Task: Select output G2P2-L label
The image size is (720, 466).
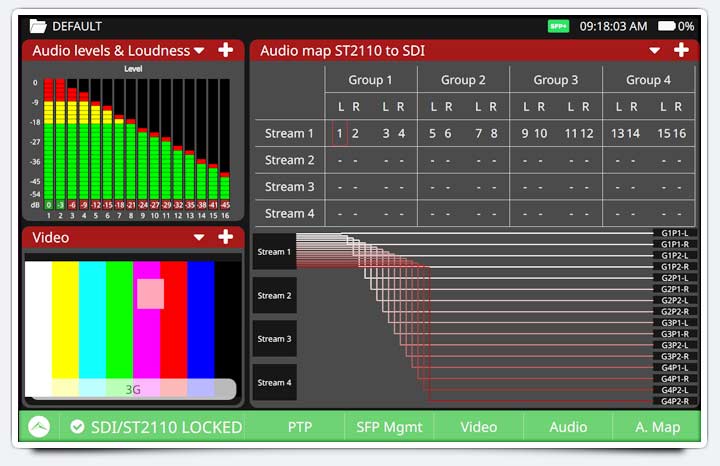Action: tap(675, 300)
